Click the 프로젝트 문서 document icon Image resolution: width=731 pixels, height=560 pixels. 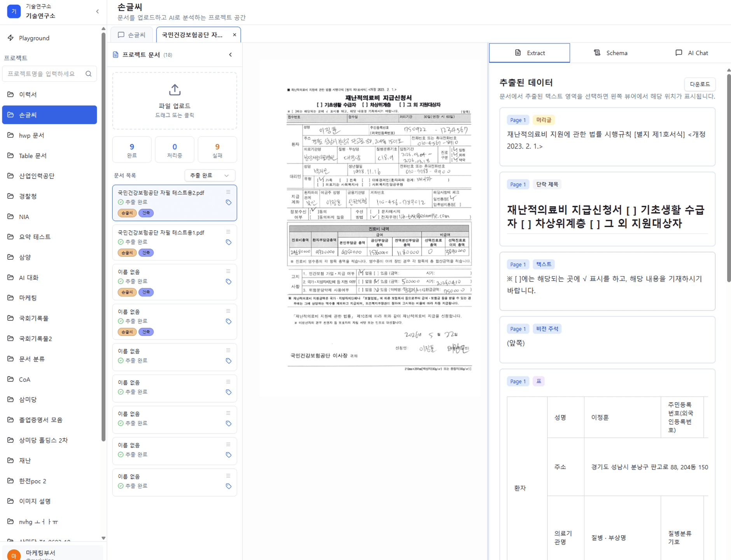tap(115, 55)
